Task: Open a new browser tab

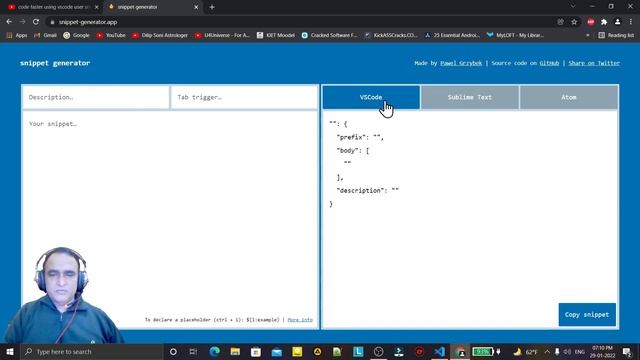Action: pyautogui.click(x=212, y=7)
